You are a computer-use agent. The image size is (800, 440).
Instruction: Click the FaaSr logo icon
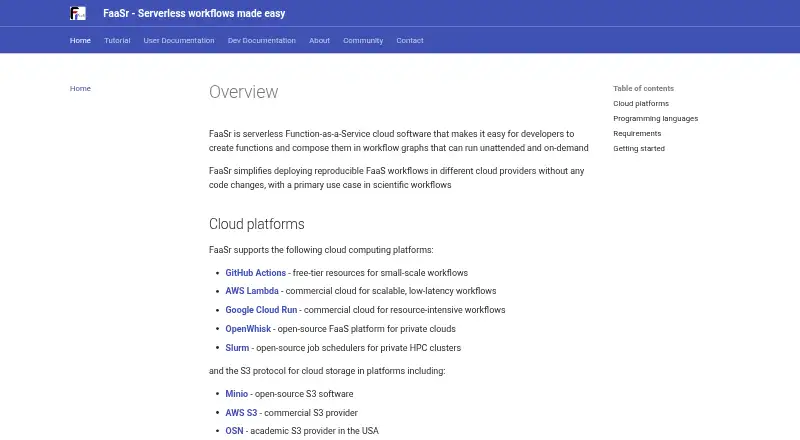point(78,13)
